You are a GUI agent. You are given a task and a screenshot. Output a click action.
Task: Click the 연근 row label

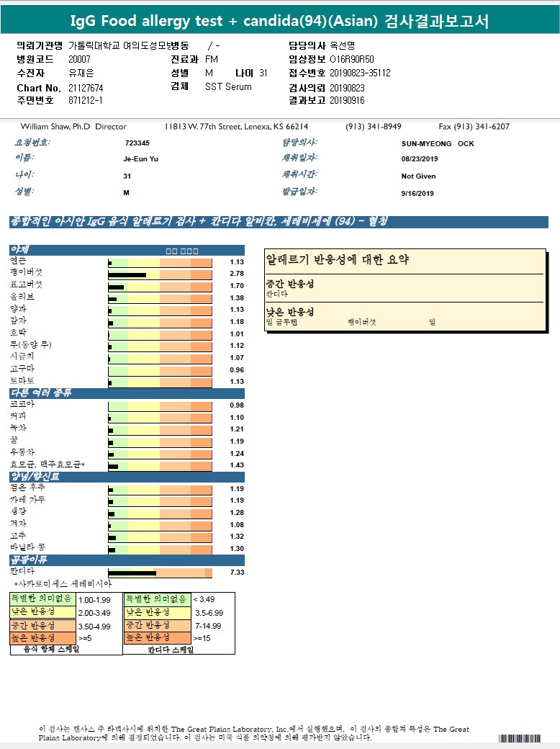pyautogui.click(x=18, y=261)
